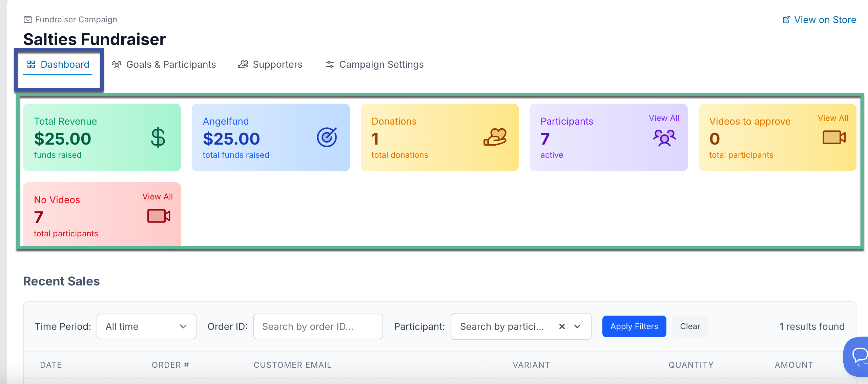
Task: Clear the Participant selection with X
Action: tap(562, 326)
